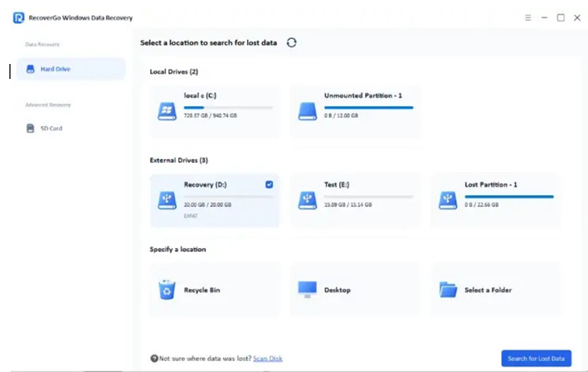Pick the Recycle Bin location label
This screenshot has height=372, width=588.
(x=202, y=290)
